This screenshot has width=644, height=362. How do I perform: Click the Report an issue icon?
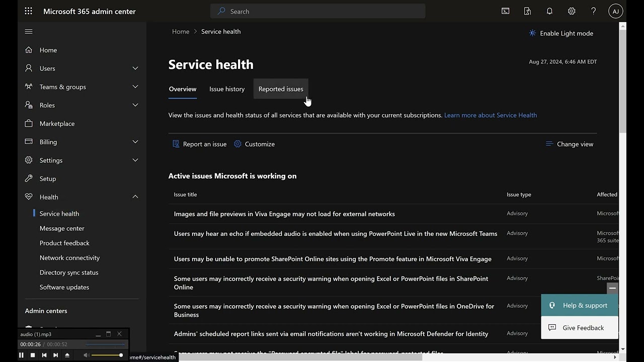pos(176,144)
